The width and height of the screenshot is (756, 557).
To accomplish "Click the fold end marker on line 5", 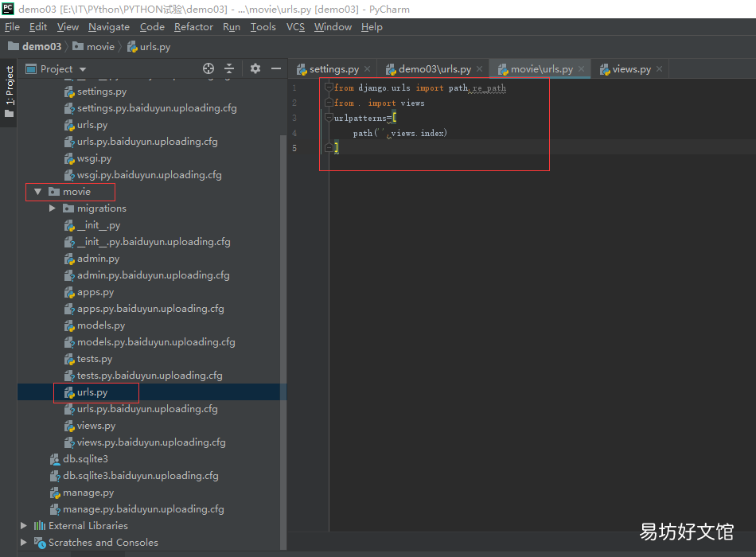I will tap(329, 147).
